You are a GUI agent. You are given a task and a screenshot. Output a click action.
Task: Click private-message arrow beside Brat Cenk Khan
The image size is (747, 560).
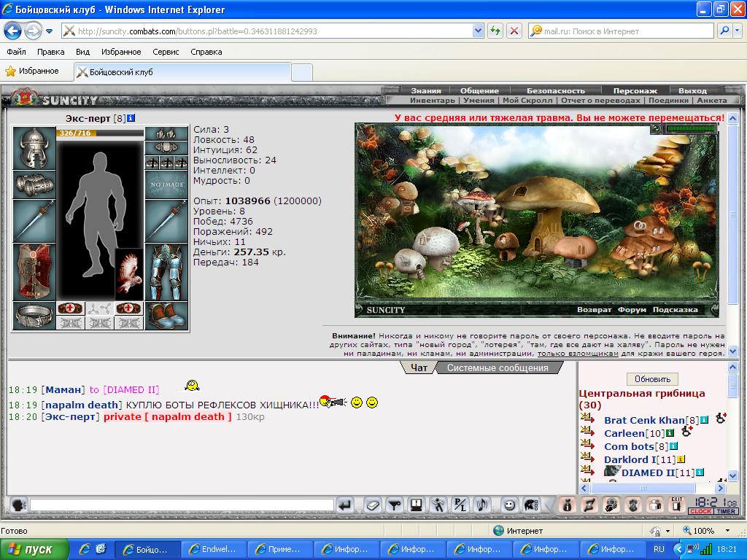pyautogui.click(x=588, y=419)
